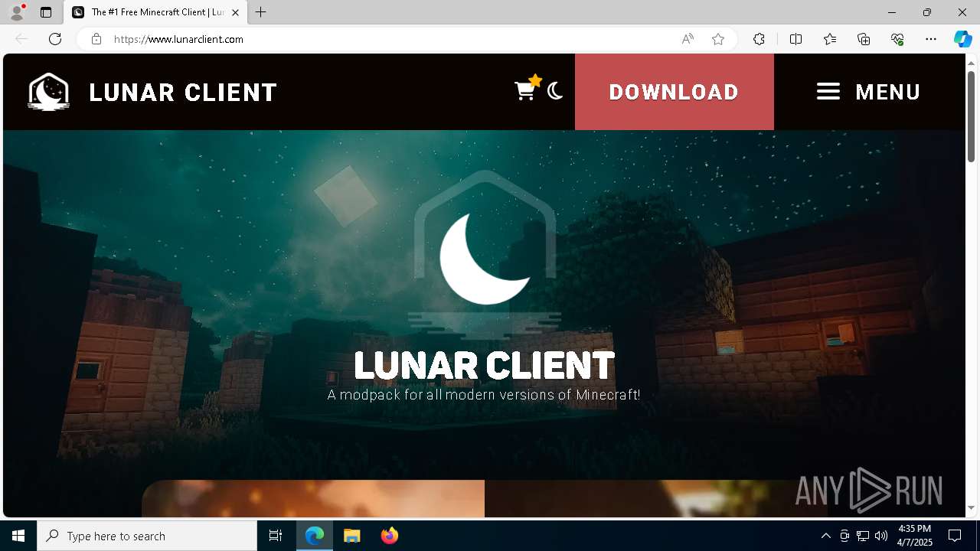Open the tab actions menu icon
Viewport: 980px width, 551px height.
(x=46, y=12)
